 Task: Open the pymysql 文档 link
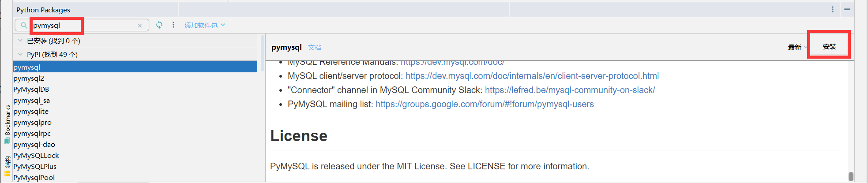pyautogui.click(x=315, y=48)
